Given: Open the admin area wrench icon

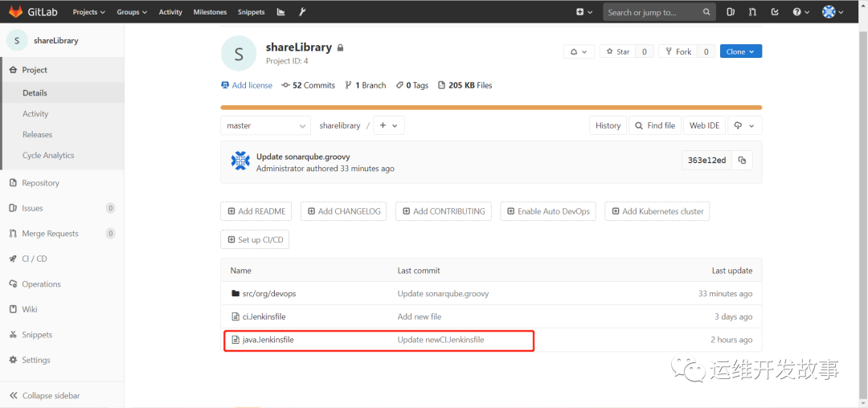Looking at the screenshot, I should pos(301,11).
